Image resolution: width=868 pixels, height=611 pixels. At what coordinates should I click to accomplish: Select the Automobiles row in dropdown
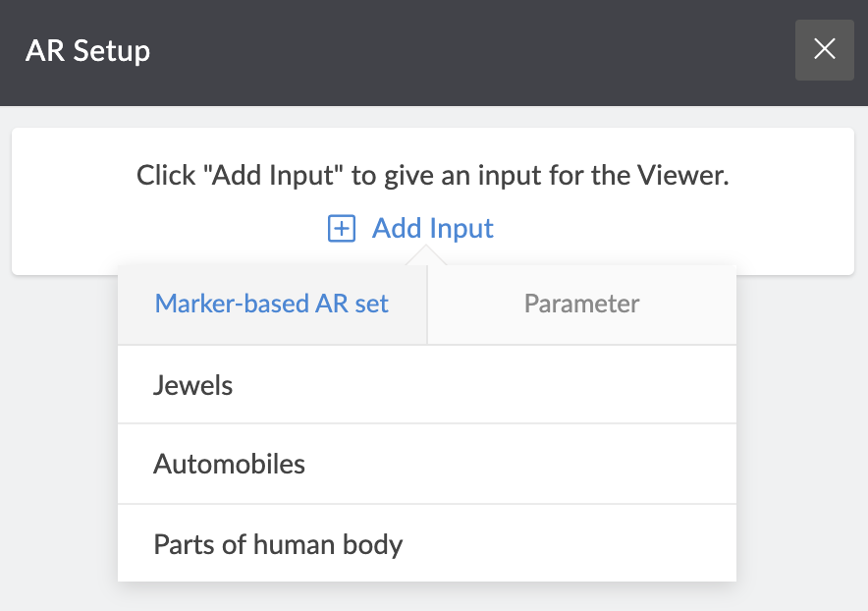427,465
